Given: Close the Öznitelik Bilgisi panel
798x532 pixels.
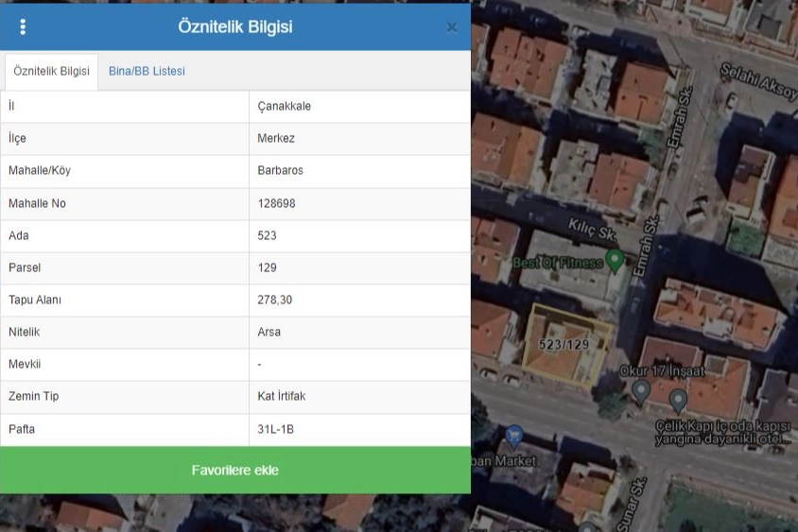Looking at the screenshot, I should (451, 27).
